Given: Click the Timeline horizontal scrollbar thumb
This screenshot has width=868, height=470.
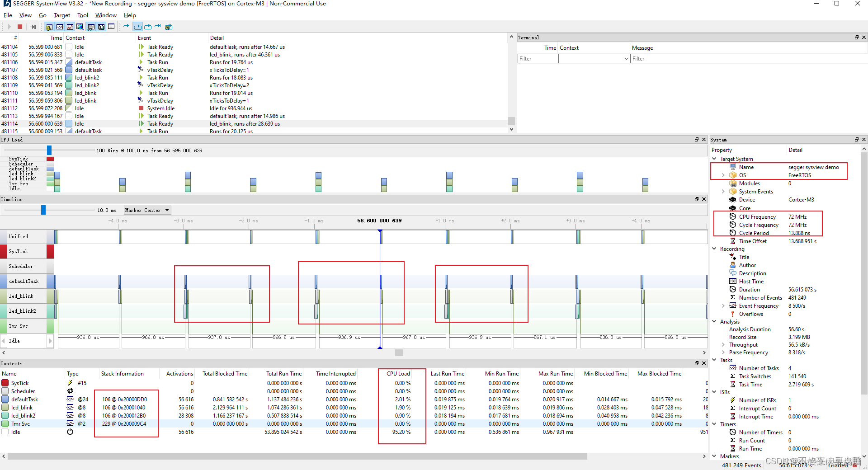Looking at the screenshot, I should 399,353.
